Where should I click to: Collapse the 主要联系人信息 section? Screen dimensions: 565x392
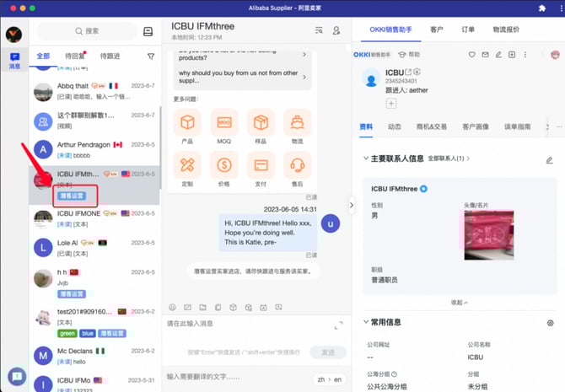[366, 158]
